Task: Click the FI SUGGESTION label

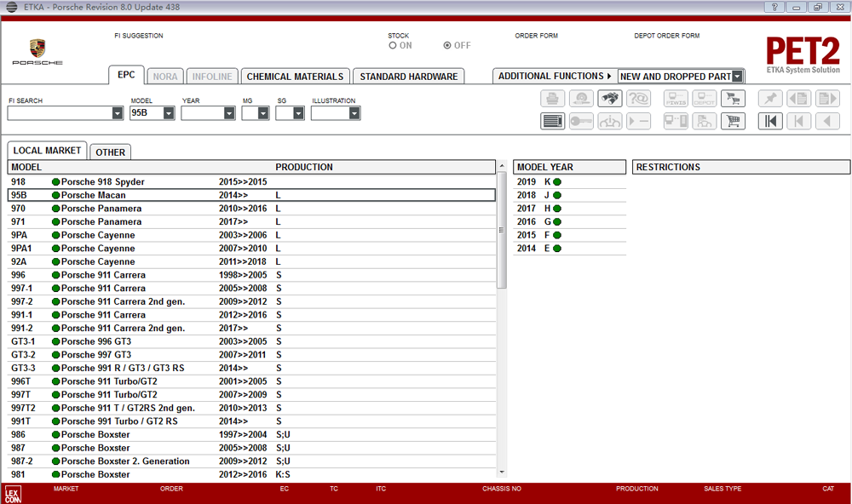Action: tap(139, 36)
